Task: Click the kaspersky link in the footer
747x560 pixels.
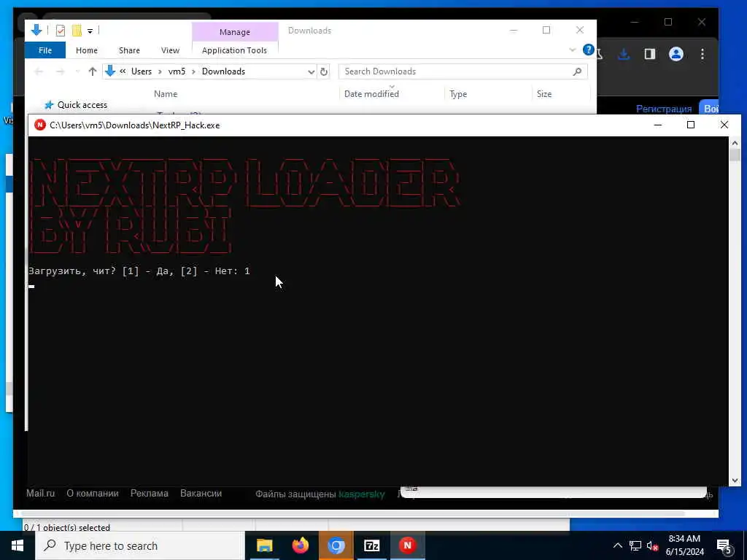Action: click(362, 494)
